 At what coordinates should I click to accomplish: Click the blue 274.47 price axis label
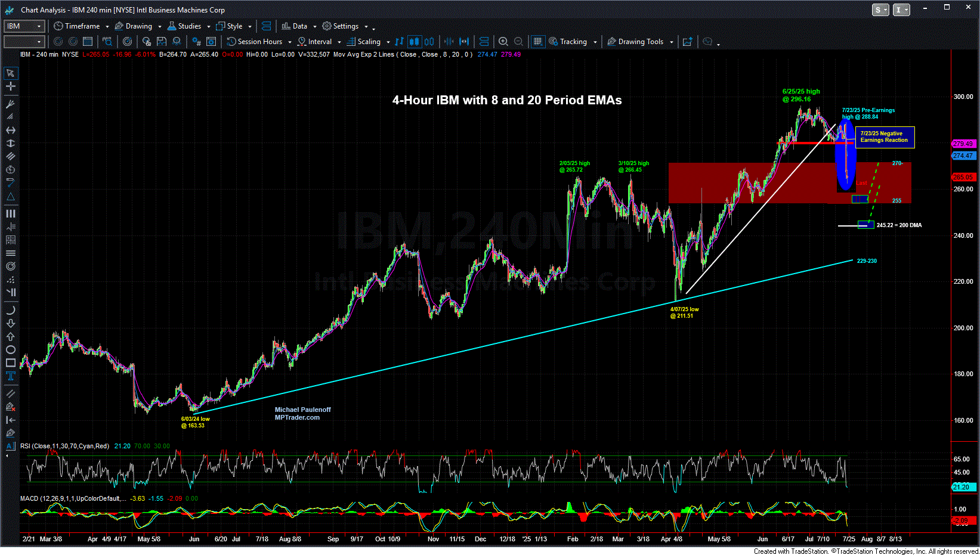point(963,156)
